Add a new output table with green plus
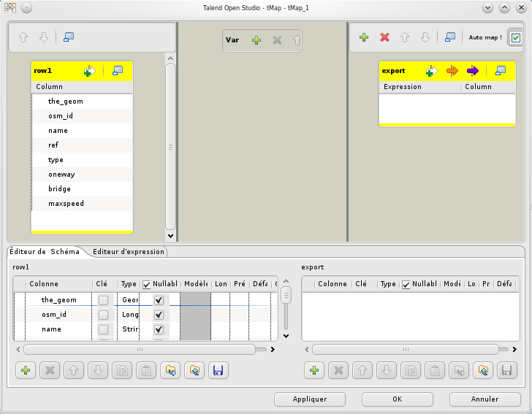Image resolution: width=532 pixels, height=414 pixels. pyautogui.click(x=364, y=37)
